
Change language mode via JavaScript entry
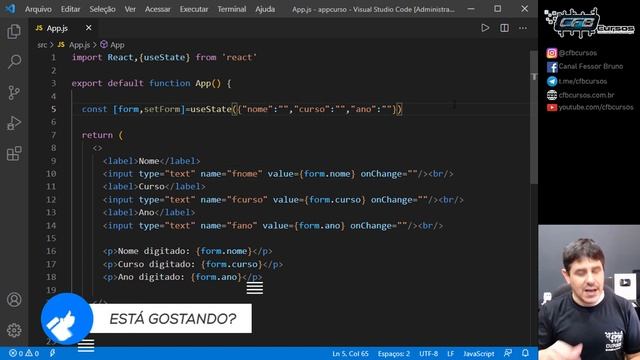coord(478,354)
